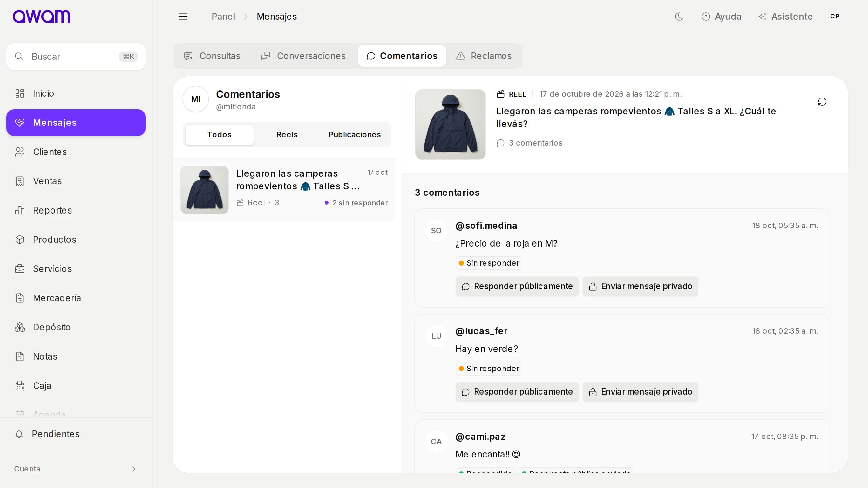
Task: Select the Comentarios tab
Action: point(402,56)
